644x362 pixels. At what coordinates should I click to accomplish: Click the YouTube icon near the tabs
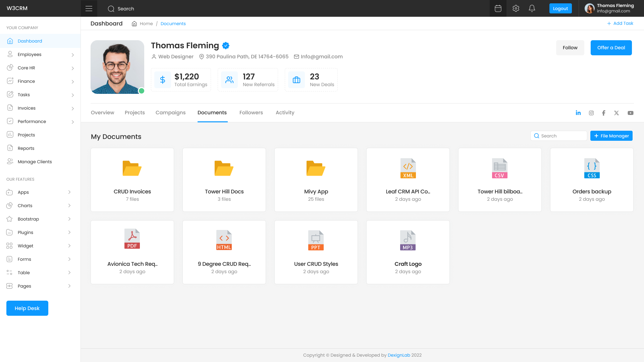(631, 113)
